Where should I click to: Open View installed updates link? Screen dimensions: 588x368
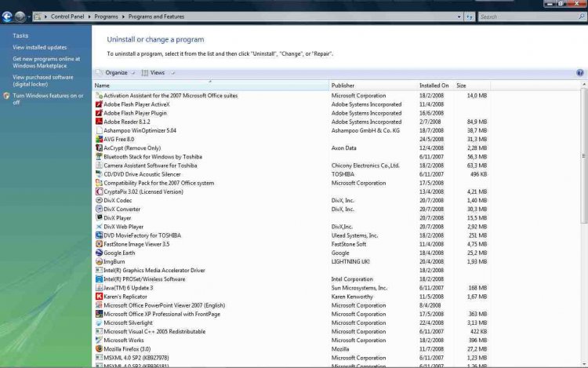40,47
